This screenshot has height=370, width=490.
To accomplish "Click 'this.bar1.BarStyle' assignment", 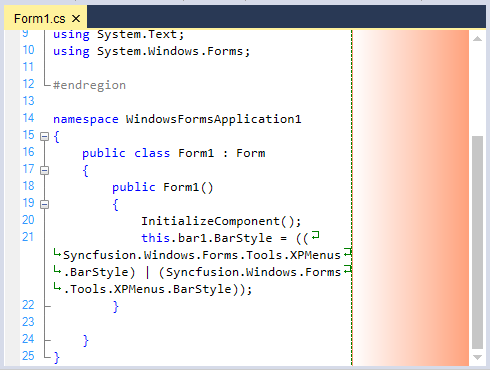I will click(x=207, y=238).
